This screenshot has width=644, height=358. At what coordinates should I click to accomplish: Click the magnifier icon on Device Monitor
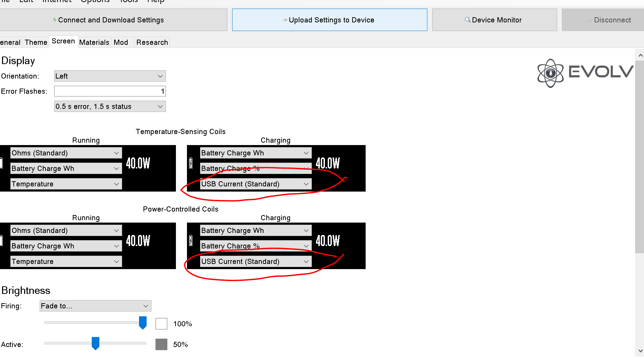point(467,20)
